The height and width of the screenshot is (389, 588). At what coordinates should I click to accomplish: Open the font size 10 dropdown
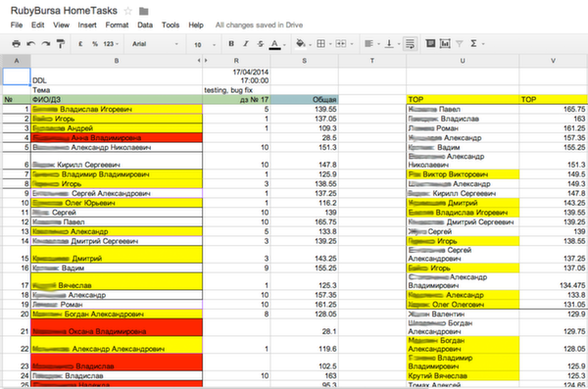click(x=205, y=45)
